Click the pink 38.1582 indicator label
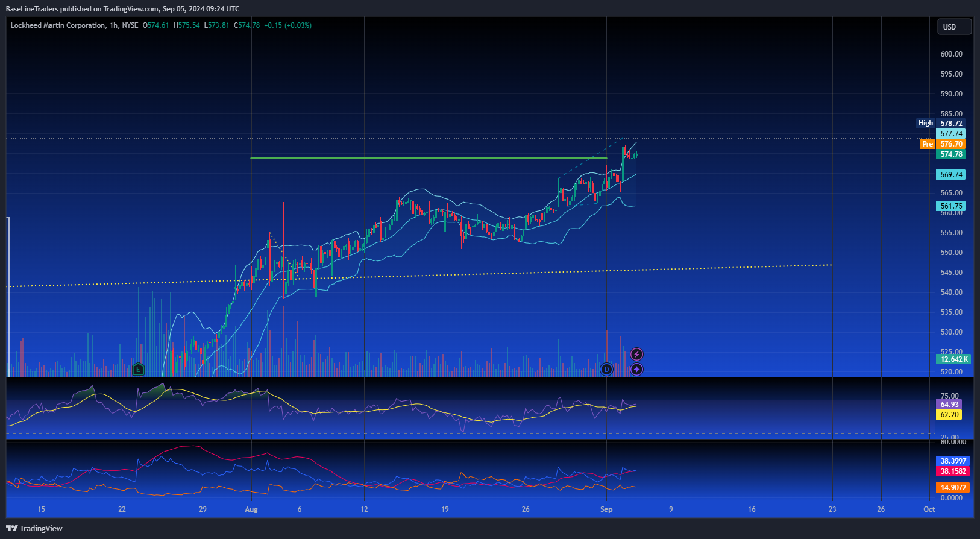This screenshot has width=980, height=539. click(x=953, y=471)
